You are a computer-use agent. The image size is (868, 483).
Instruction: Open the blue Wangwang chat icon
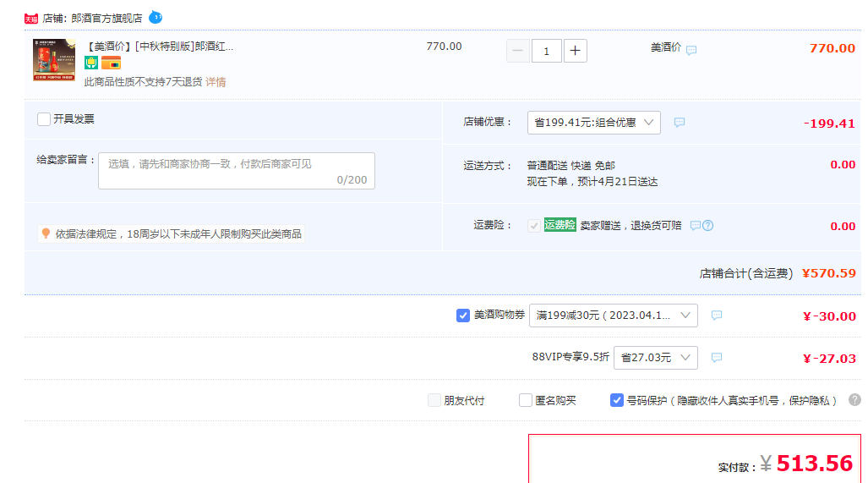coord(156,18)
